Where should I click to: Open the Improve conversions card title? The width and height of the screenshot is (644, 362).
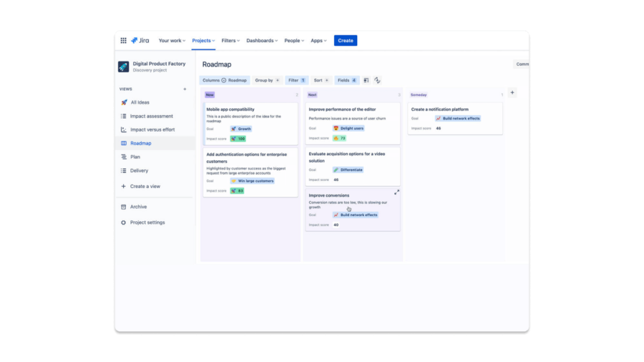[328, 196]
